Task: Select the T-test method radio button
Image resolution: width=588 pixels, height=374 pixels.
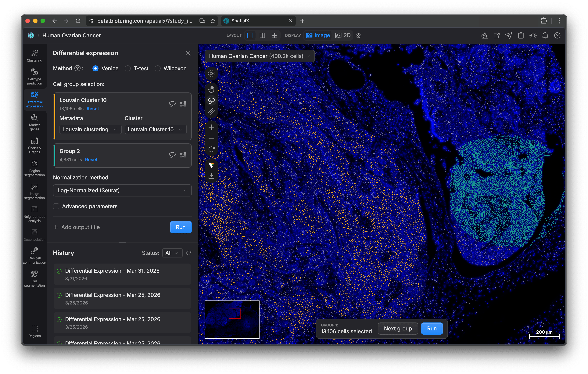Action: click(x=128, y=68)
